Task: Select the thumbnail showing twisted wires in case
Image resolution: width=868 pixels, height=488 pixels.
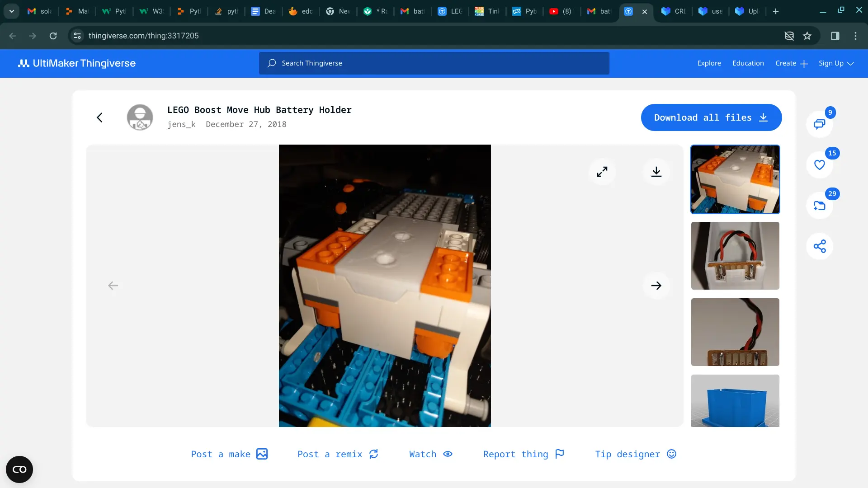Action: [x=735, y=256]
